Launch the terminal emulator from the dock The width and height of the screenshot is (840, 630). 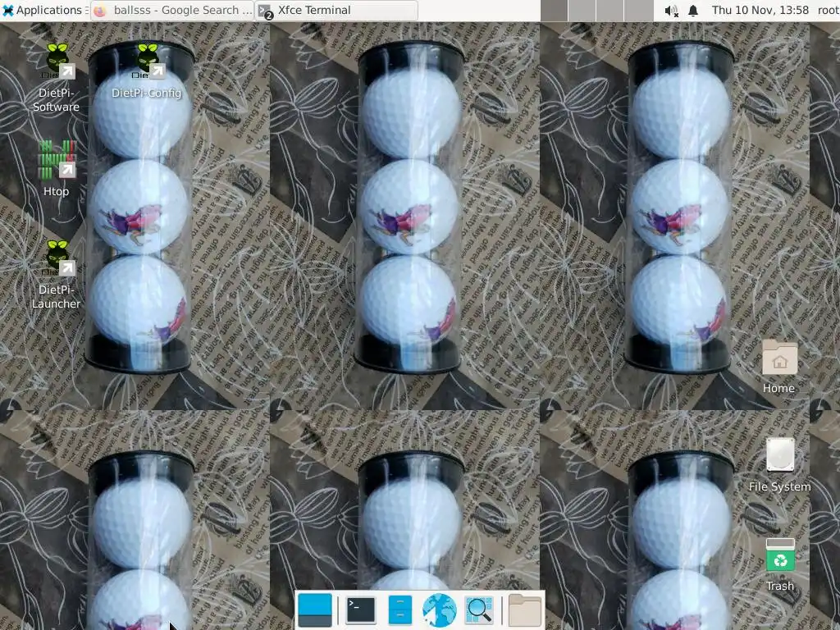361,610
